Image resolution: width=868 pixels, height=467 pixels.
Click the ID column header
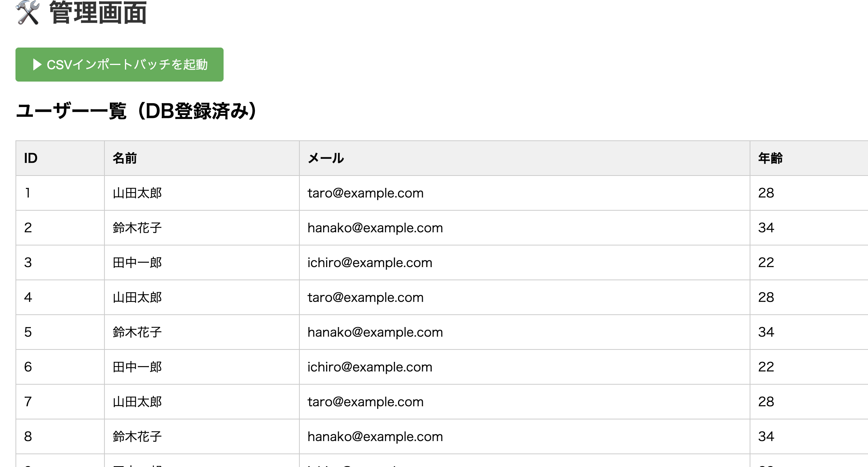click(31, 158)
